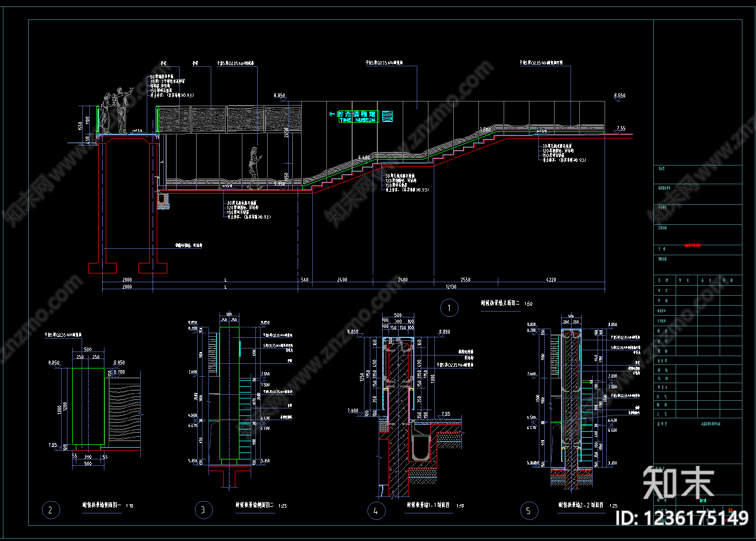This screenshot has width=756, height=541.
Task: Select the two people standing on the platform
Action: point(115,111)
